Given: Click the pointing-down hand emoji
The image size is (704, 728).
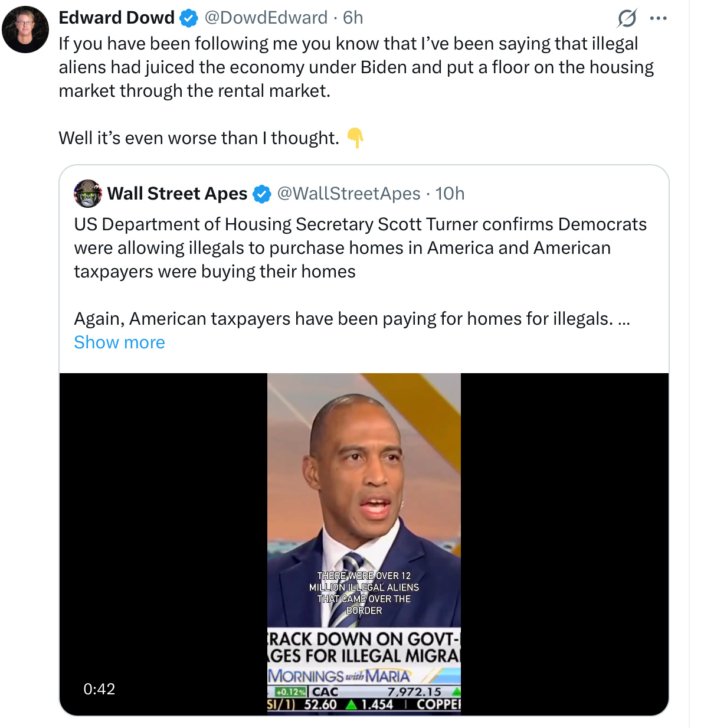Looking at the screenshot, I should click(355, 138).
